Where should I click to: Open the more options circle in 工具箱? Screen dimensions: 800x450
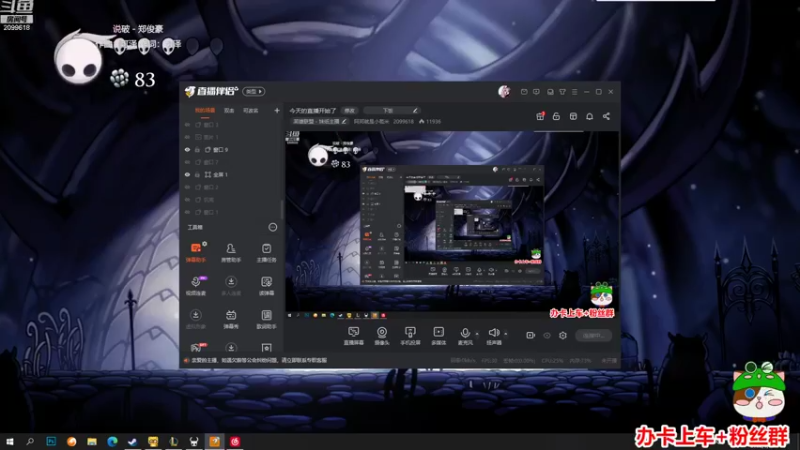[272, 227]
